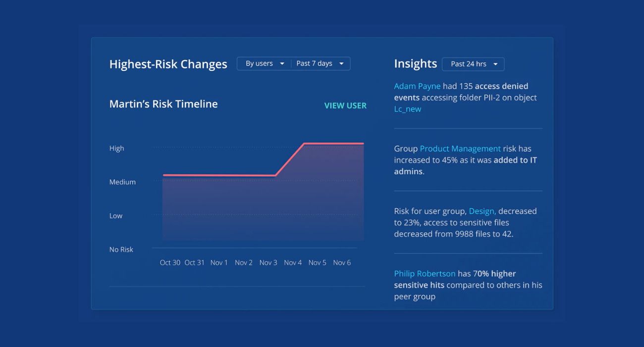The image size is (644, 347).
Task: Click the Medium risk level label
Action: coord(122,182)
